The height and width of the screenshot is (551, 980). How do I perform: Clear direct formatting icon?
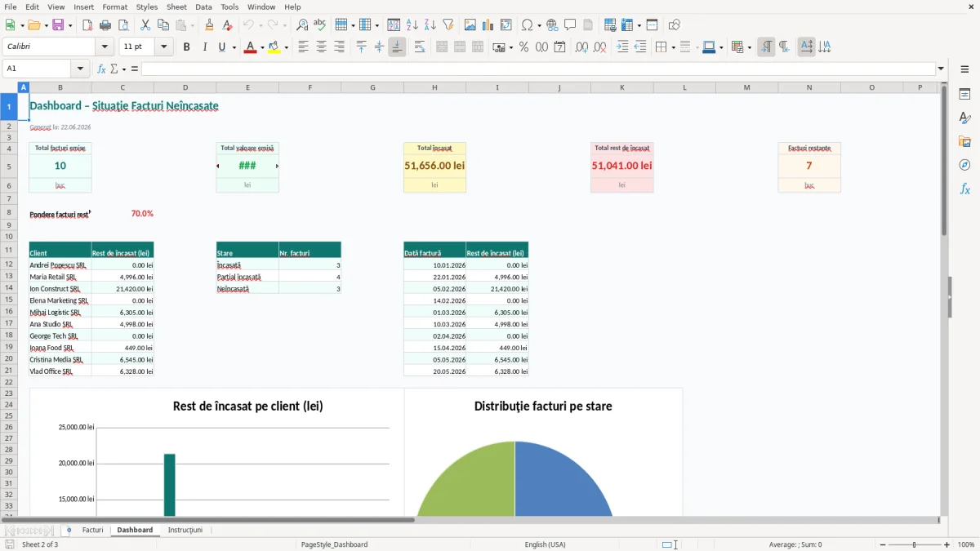click(227, 25)
